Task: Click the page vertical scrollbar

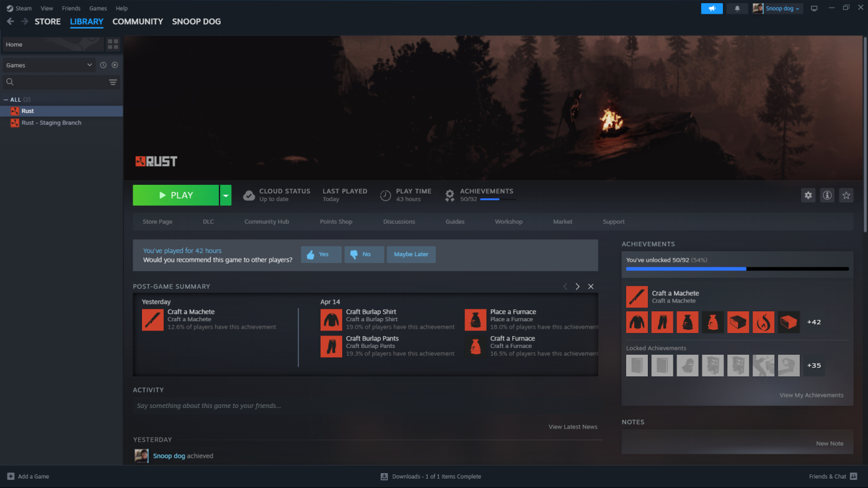Action: pos(866,133)
